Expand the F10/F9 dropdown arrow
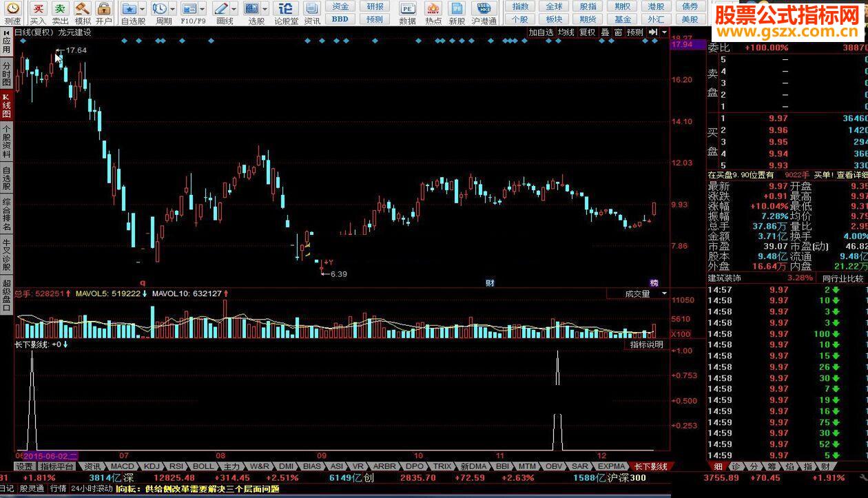 [201, 9]
